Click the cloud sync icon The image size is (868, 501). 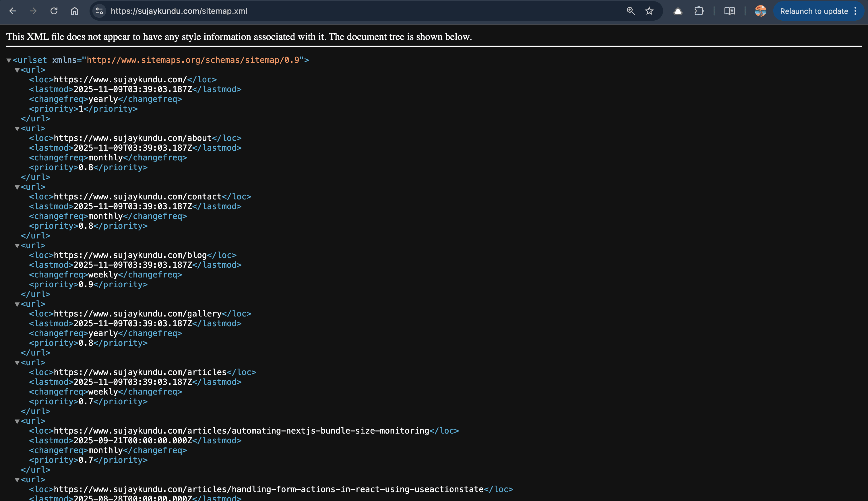(677, 11)
